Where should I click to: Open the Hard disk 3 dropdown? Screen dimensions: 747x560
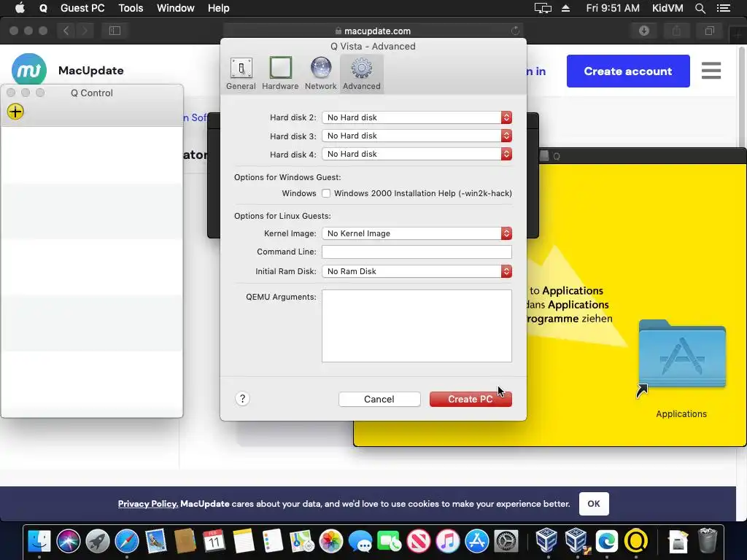pos(417,136)
